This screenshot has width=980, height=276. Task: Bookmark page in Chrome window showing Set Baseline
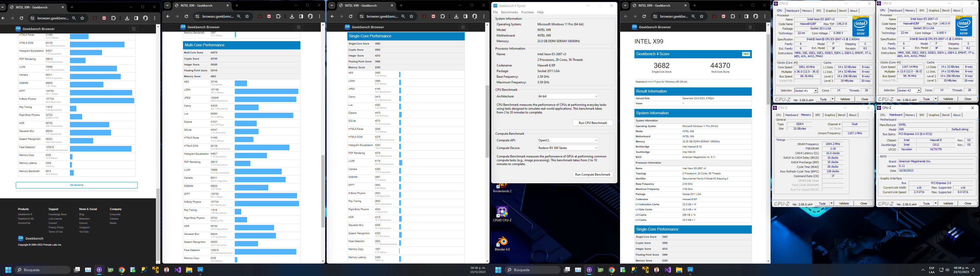(x=82, y=18)
